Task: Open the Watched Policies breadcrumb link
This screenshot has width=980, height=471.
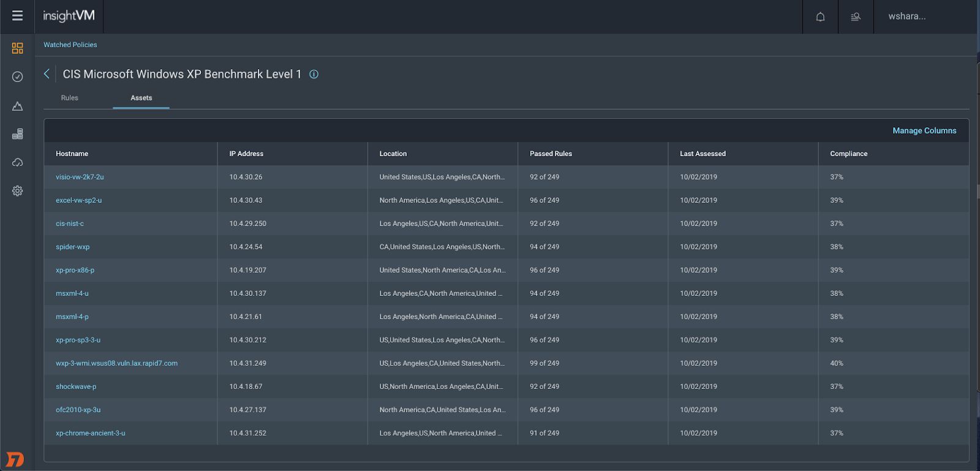Action: (x=70, y=45)
